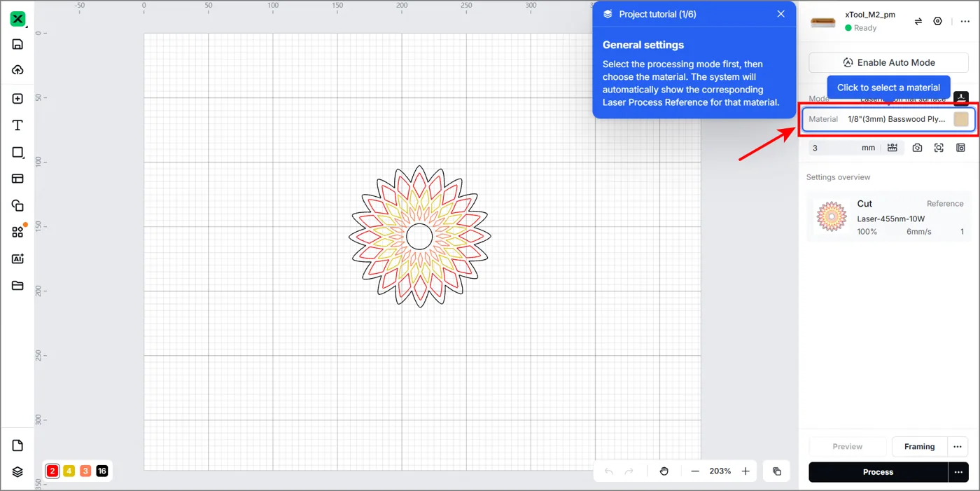The width and height of the screenshot is (980, 491).
Task: Click the cloud upload icon
Action: 17,70
